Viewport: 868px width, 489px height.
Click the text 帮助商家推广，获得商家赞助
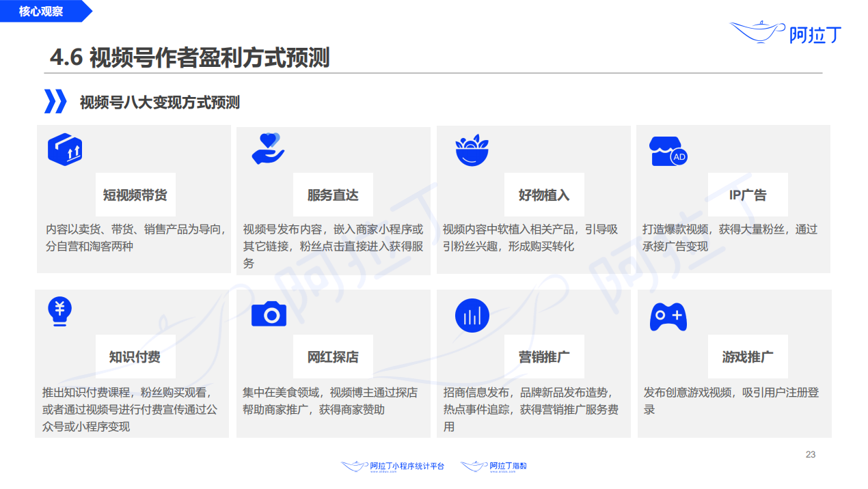click(x=314, y=410)
